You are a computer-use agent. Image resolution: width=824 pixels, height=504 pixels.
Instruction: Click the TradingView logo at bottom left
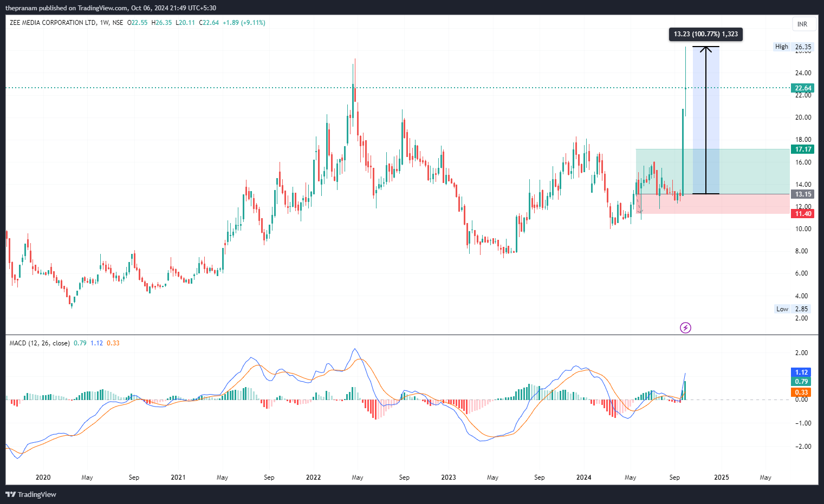click(x=31, y=494)
